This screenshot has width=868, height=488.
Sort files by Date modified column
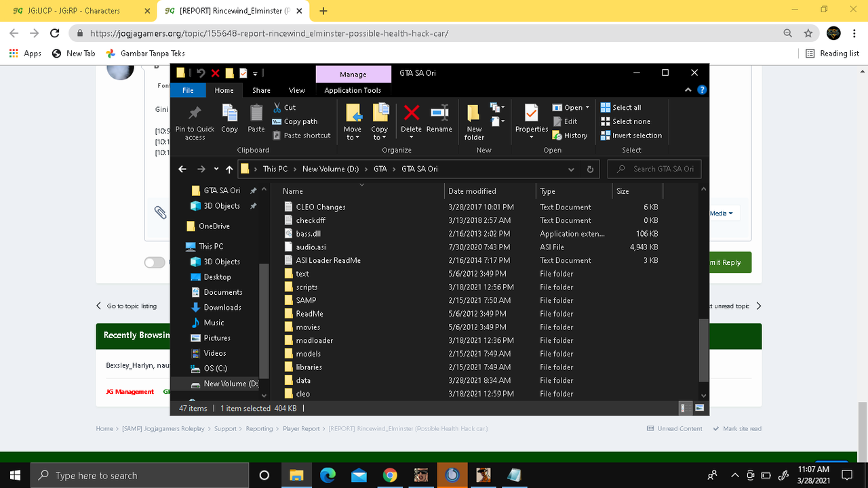point(491,191)
